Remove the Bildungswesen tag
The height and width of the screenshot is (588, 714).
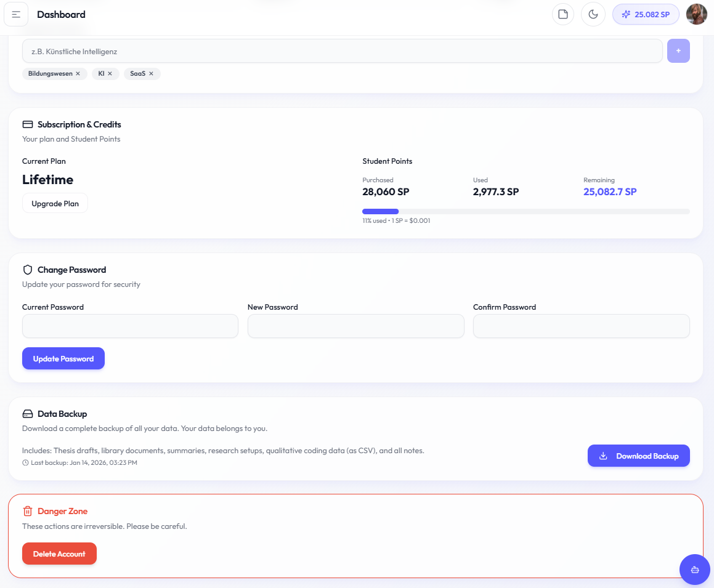(x=78, y=74)
